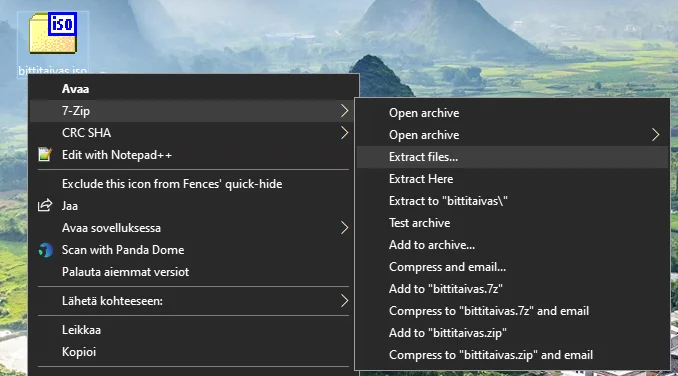Choose Add to archive...
The image size is (678, 376).
tap(512, 245)
